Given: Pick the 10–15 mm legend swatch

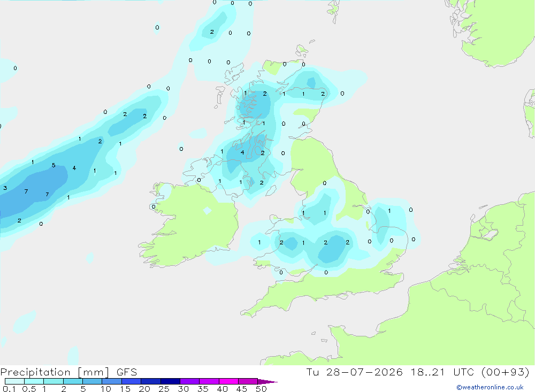Looking at the screenshot, I should coord(112,381).
